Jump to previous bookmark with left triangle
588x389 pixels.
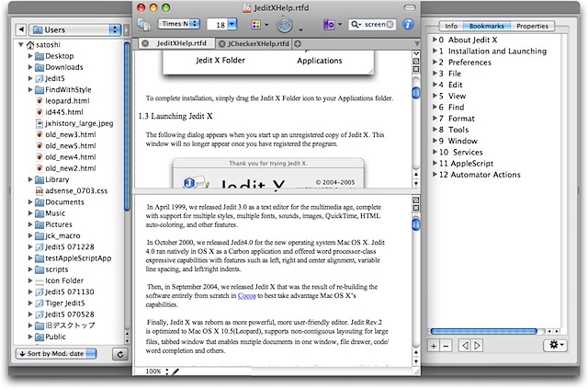[465, 346]
